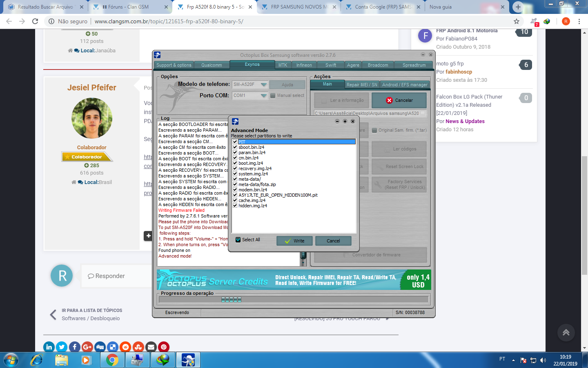Click Cancel in the Advanced Mode dialog
This screenshot has height=368, width=588.
(333, 241)
